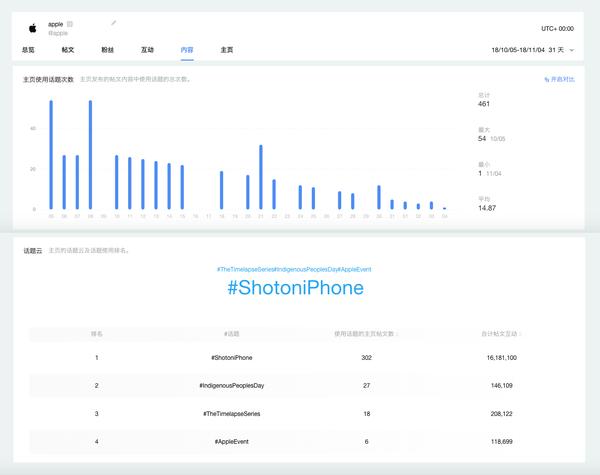Image resolution: width=600 pixels, height=475 pixels.
Task: Open the 帖文 tab
Action: pos(68,50)
